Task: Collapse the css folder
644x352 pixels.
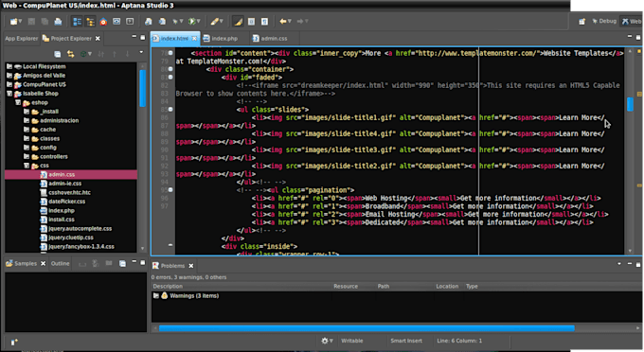Action: point(27,166)
